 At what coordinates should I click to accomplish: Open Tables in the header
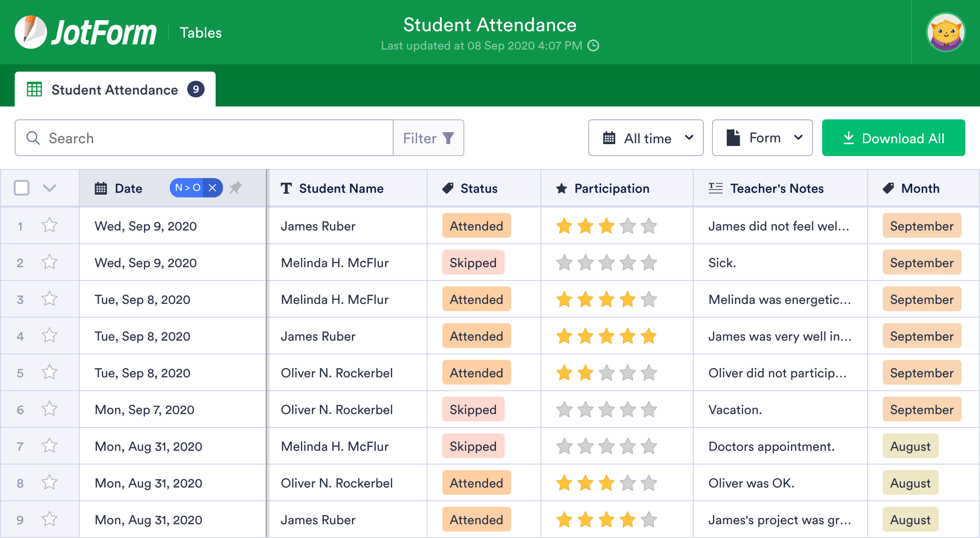(200, 33)
